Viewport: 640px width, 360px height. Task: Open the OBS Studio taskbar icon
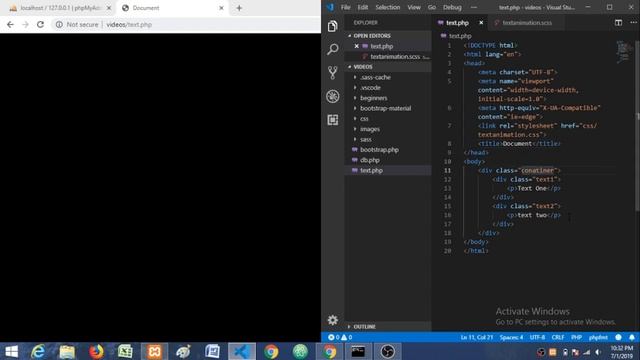[x=387, y=351]
